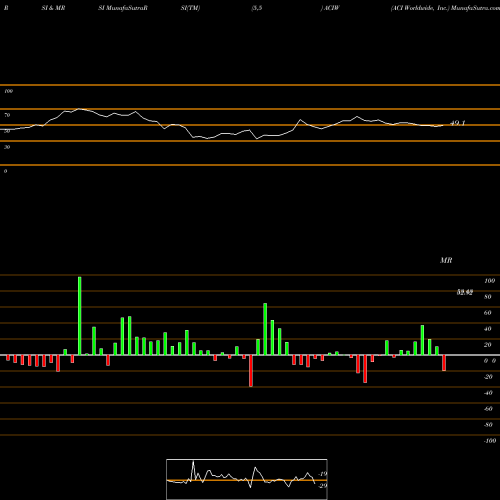Click the ACIW ticker symbol in header
This screenshot has height=500, width=500.
[x=331, y=8]
